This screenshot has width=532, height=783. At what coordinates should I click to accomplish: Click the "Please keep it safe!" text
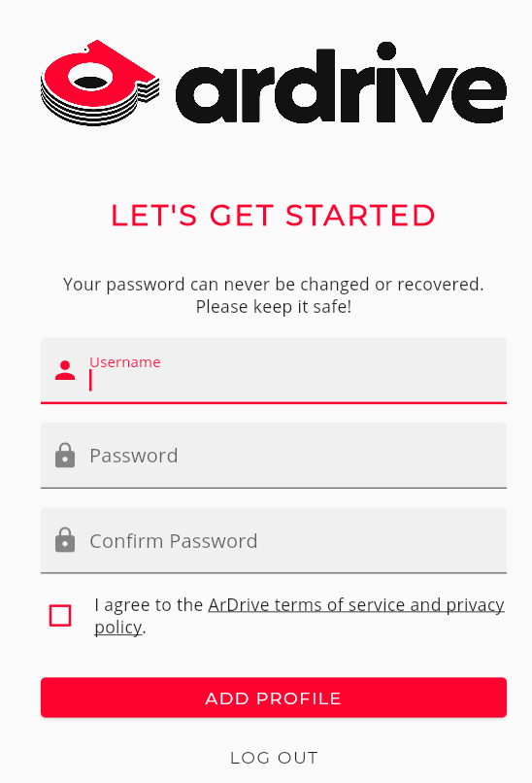274,307
